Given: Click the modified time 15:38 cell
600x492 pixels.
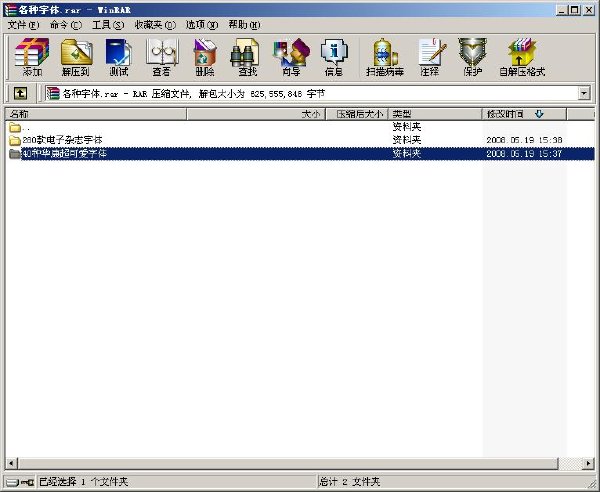Looking at the screenshot, I should click(x=524, y=140).
